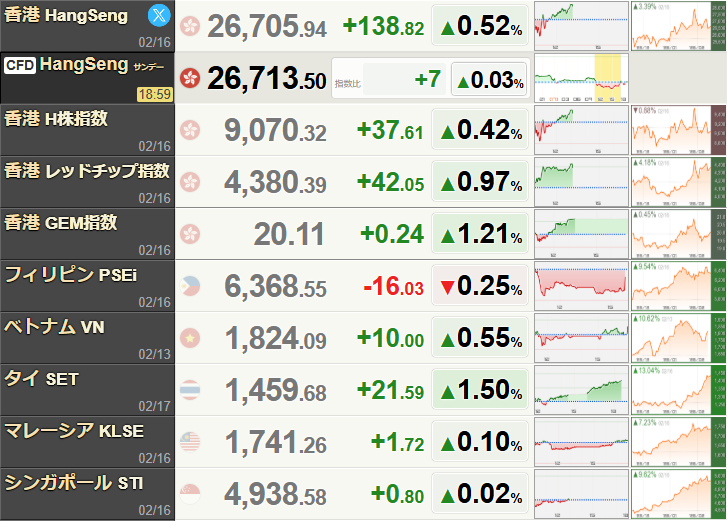This screenshot has width=727, height=521.
Task: Click the ▲0.52% change box
Action: pyautogui.click(x=480, y=25)
